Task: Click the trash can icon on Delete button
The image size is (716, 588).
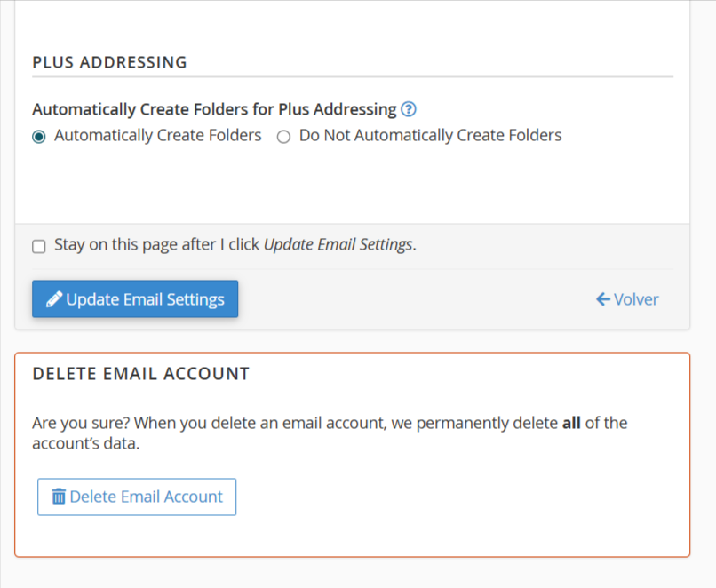Action: pyautogui.click(x=59, y=497)
